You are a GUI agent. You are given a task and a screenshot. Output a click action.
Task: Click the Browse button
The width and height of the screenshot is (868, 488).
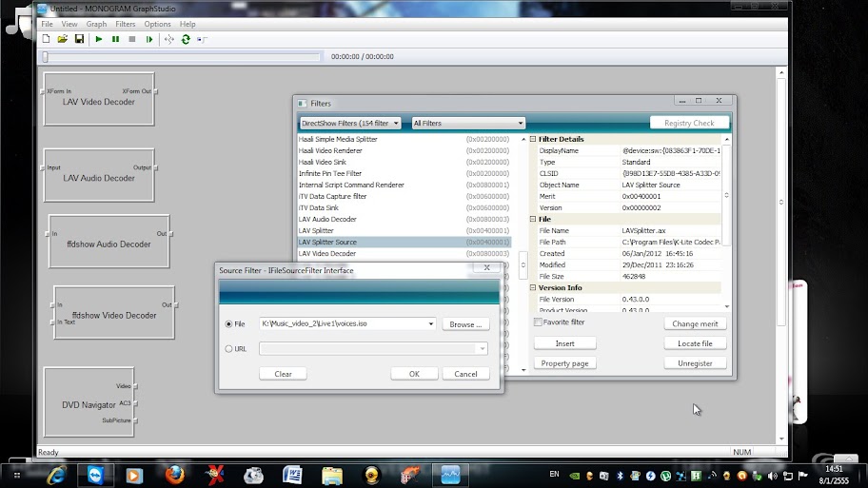pyautogui.click(x=465, y=324)
